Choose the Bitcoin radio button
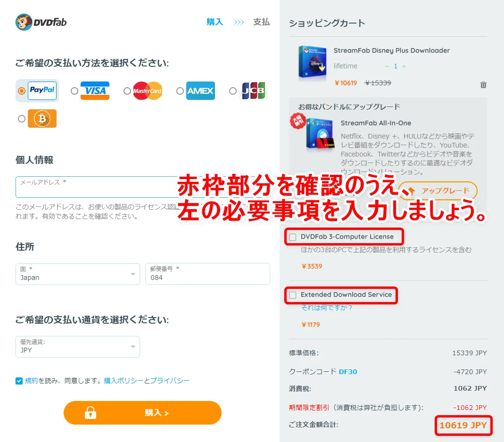Image resolution: width=504 pixels, height=442 pixels. [x=22, y=119]
